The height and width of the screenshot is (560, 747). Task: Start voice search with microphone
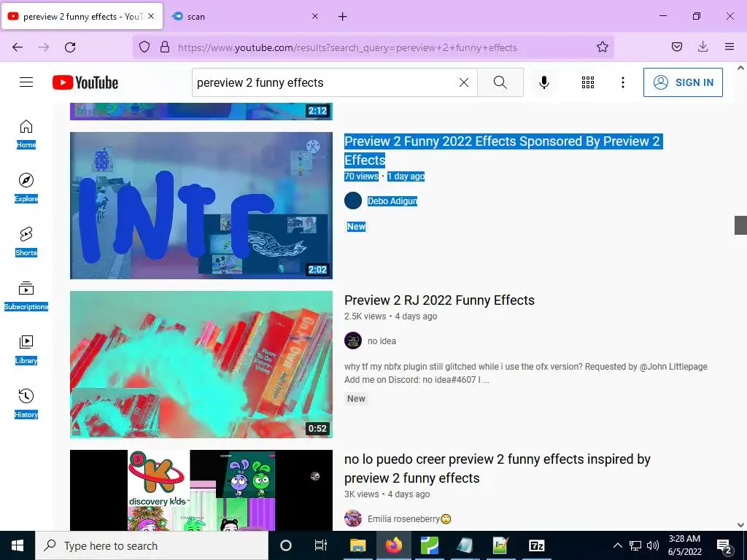coord(544,82)
